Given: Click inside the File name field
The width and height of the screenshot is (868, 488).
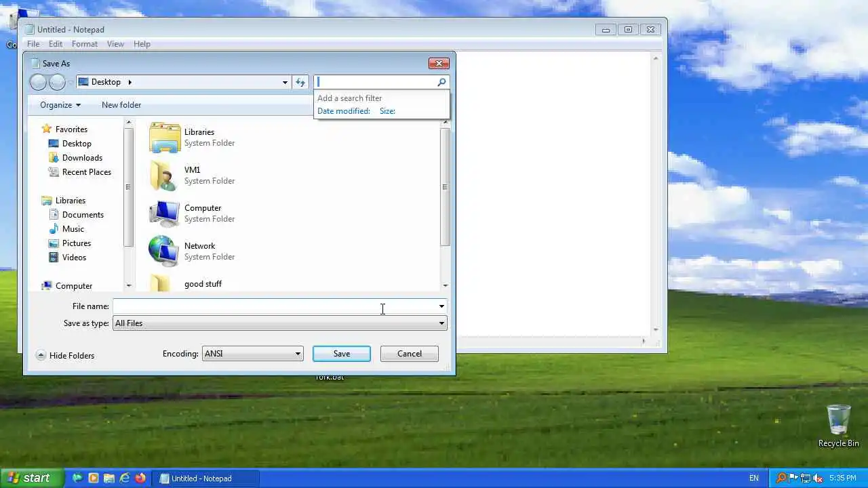Looking at the screenshot, I should click(274, 306).
